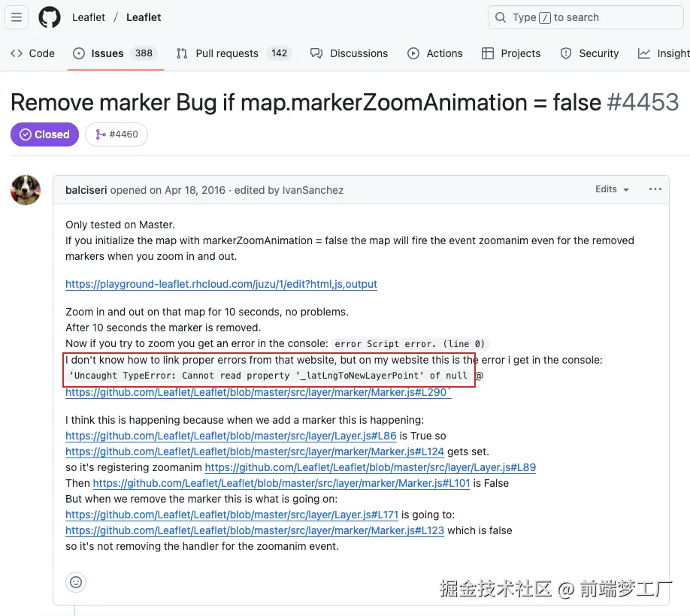Viewport: 690px width, 616px height.
Task: Open the hamburger navigation menu
Action: [x=17, y=17]
